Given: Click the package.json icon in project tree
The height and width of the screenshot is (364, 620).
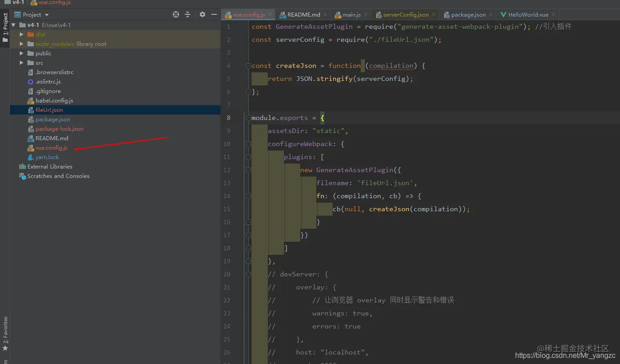Looking at the screenshot, I should (31, 119).
